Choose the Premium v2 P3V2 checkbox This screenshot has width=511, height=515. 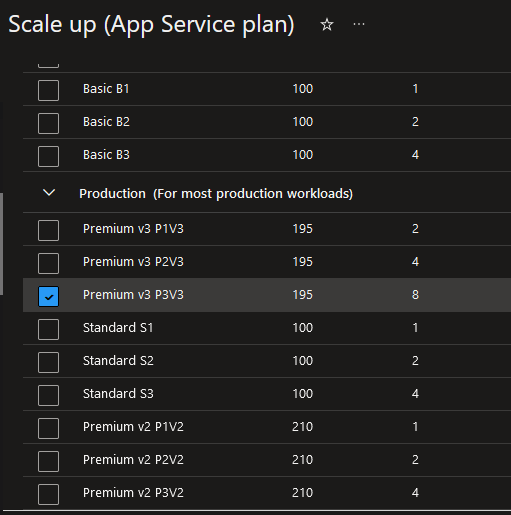tap(48, 494)
